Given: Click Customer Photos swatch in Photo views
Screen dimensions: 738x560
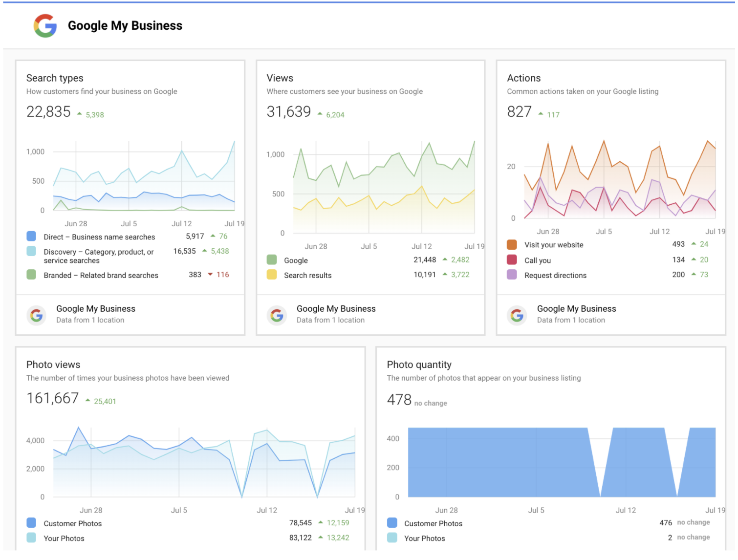Looking at the screenshot, I should (31, 523).
